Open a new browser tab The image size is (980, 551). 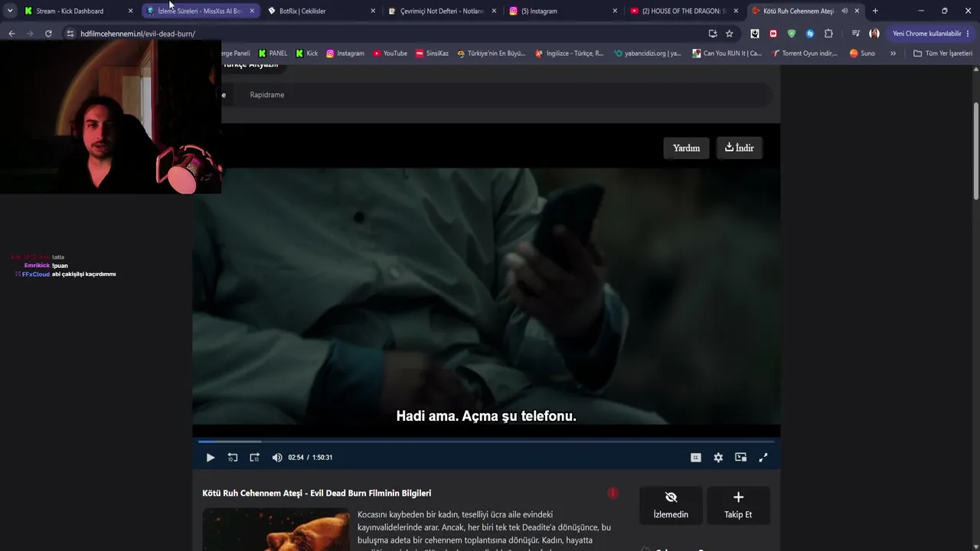(x=875, y=11)
